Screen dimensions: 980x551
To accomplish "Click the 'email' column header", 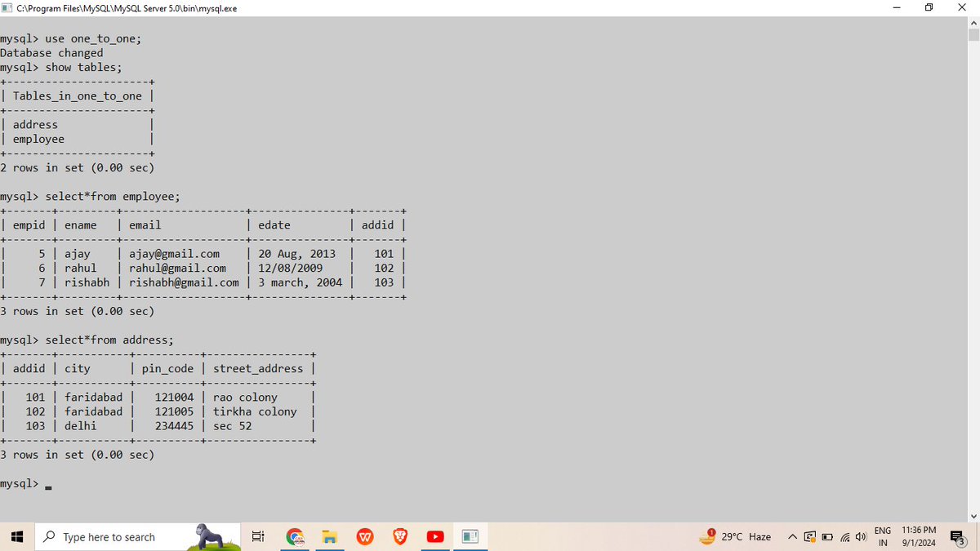I will coord(145,224).
